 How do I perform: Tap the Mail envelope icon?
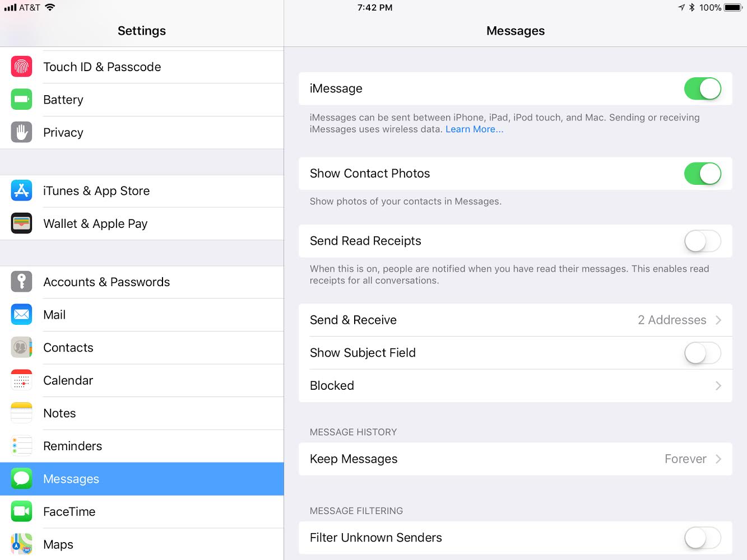tap(21, 315)
